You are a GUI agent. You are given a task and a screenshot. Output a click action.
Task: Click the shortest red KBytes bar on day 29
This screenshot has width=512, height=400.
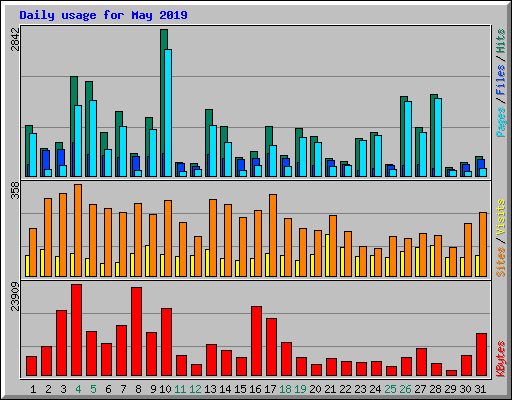[x=451, y=373]
